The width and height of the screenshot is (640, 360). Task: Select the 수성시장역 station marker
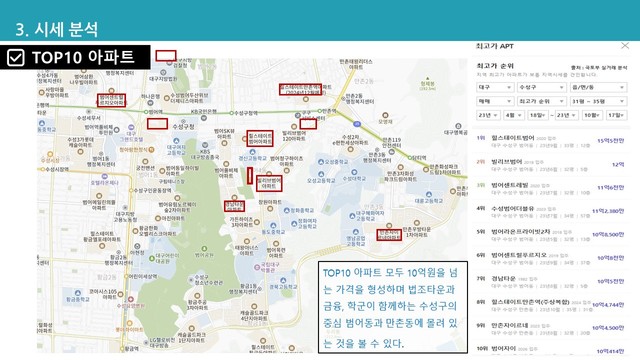[43, 169]
